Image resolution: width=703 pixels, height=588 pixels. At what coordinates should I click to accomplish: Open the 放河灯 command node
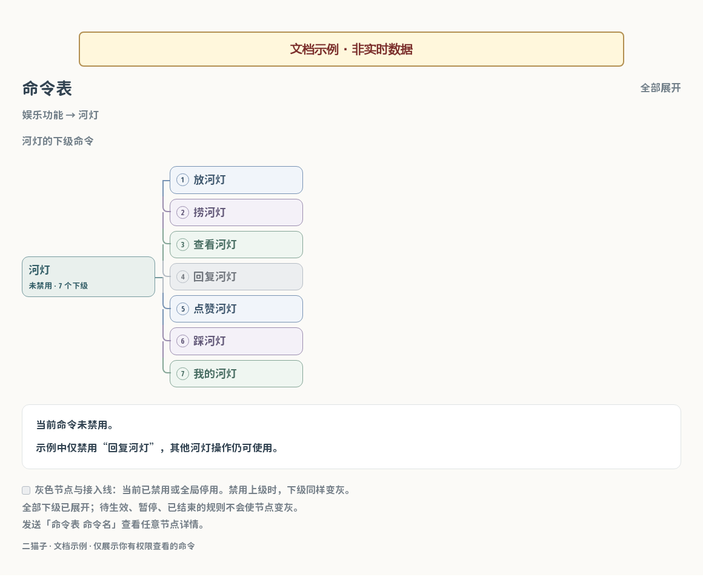(236, 180)
